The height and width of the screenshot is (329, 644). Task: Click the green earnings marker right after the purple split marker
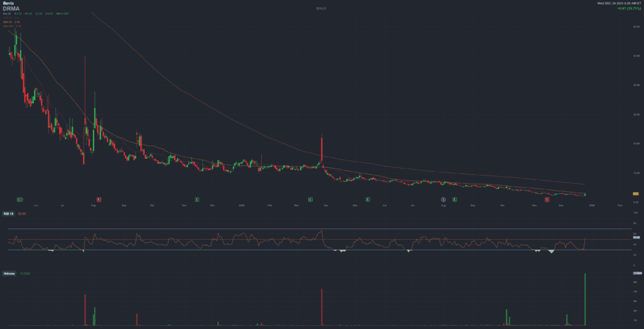[x=455, y=199]
